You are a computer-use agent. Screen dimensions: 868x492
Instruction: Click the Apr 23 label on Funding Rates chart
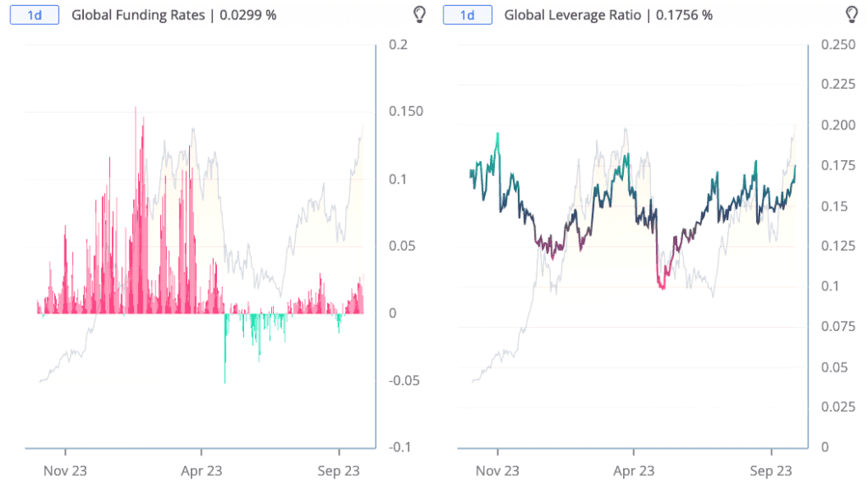point(201,471)
